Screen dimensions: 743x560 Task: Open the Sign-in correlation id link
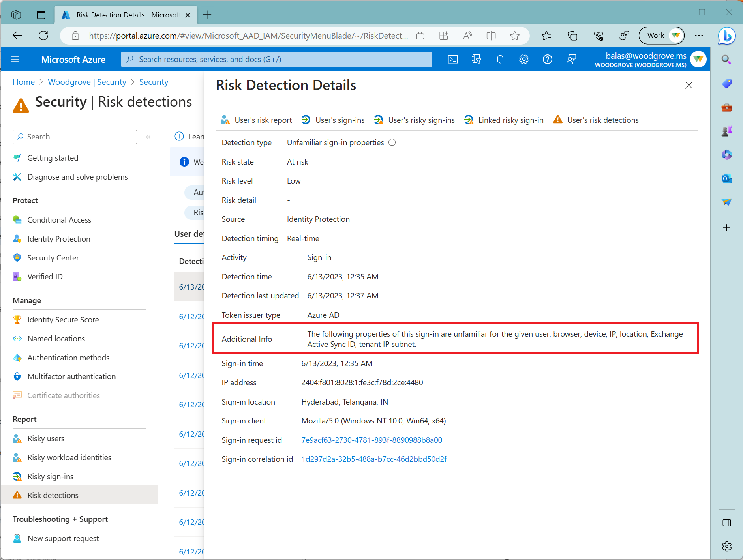pyautogui.click(x=374, y=459)
